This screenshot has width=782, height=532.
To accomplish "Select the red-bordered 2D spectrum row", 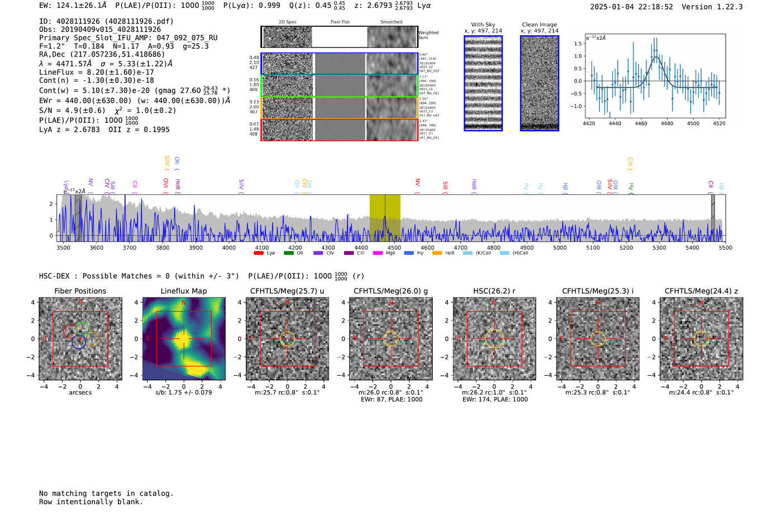I will coord(340,130).
